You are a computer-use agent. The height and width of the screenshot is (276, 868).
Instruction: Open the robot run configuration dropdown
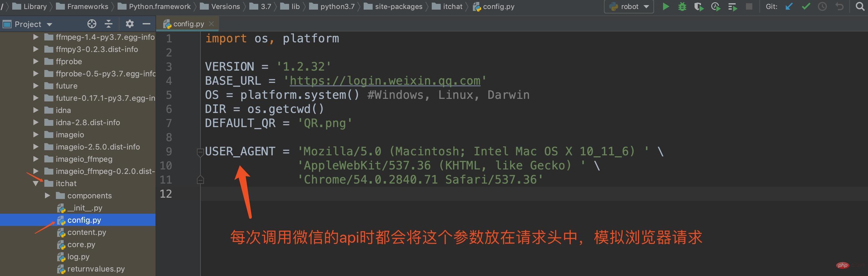click(629, 6)
